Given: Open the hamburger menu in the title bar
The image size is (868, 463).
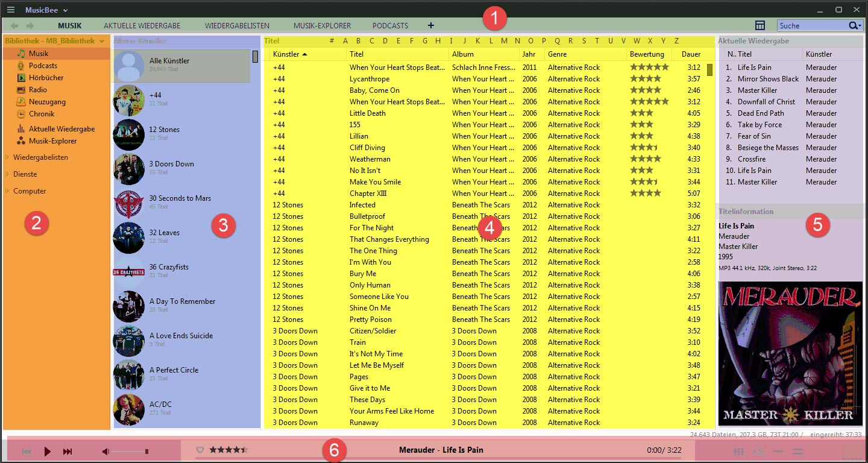Looking at the screenshot, I should click(x=10, y=10).
